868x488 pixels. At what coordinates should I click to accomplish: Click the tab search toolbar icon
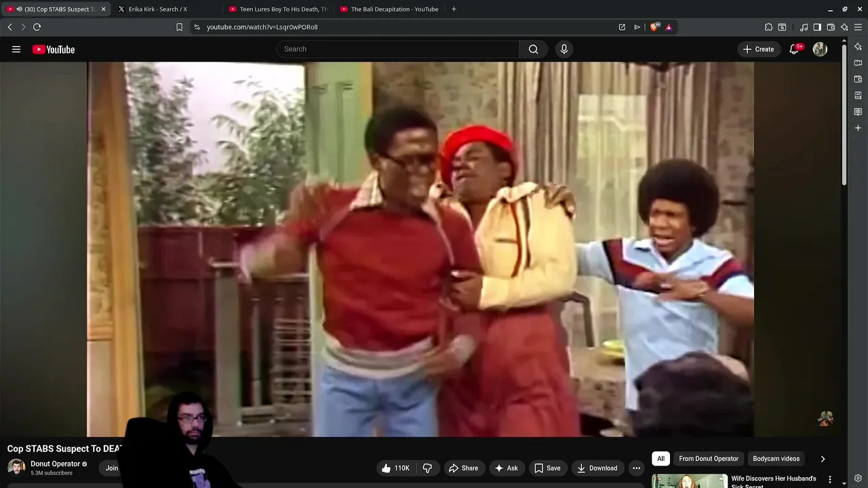pyautogui.click(x=782, y=27)
